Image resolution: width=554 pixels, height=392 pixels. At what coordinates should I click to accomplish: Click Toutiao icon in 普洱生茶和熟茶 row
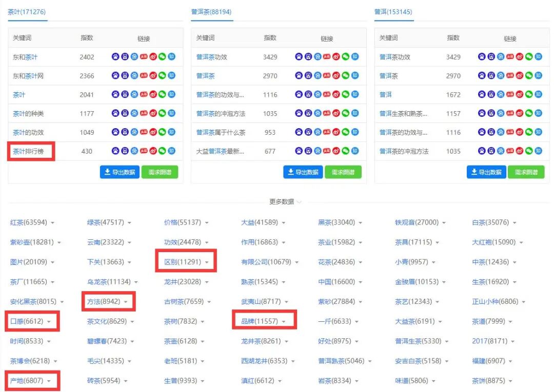pyautogui.click(x=510, y=113)
